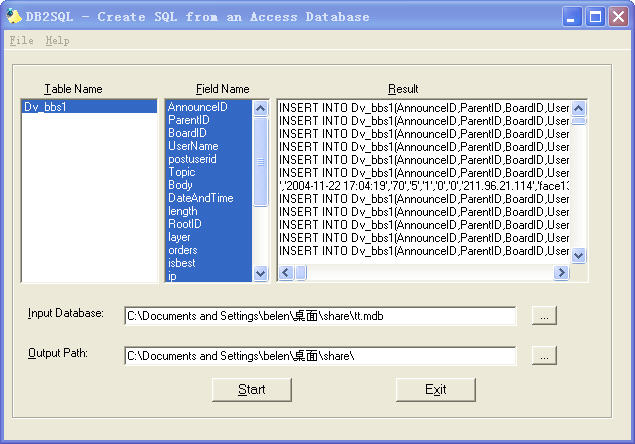The image size is (635, 444).
Task: Click right arrow of Result horizontal scrollbar
Action: click(561, 273)
